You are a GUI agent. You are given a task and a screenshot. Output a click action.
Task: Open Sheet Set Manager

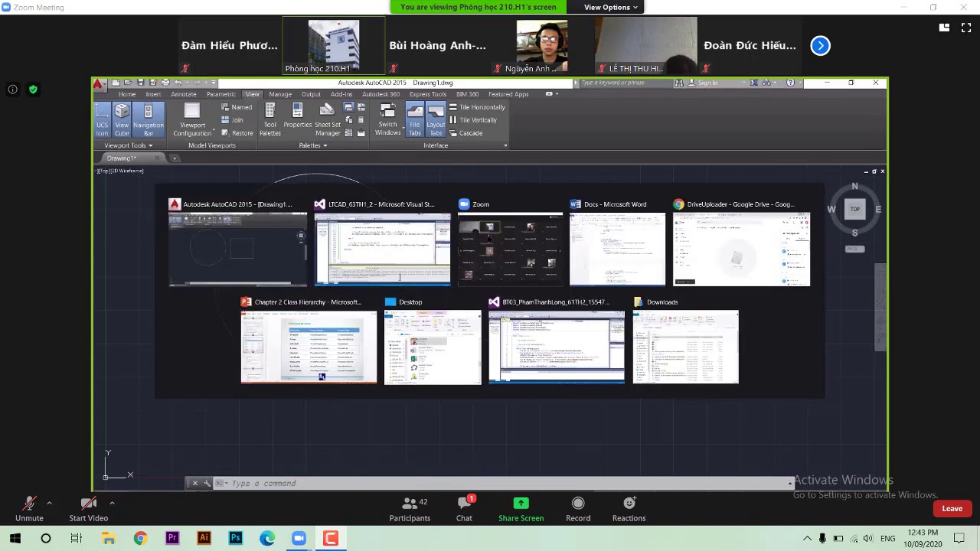[328, 120]
